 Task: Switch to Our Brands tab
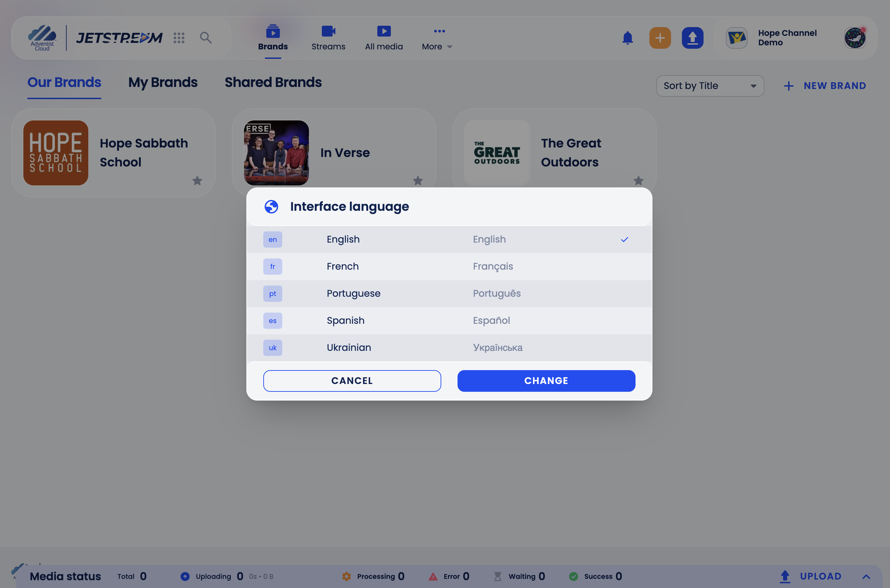click(64, 83)
